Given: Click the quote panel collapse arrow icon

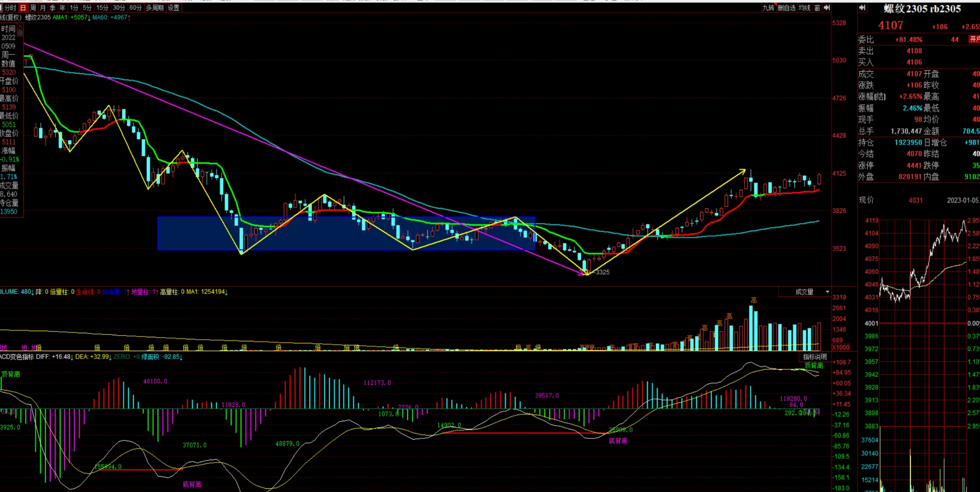Looking at the screenshot, I should (x=862, y=8).
